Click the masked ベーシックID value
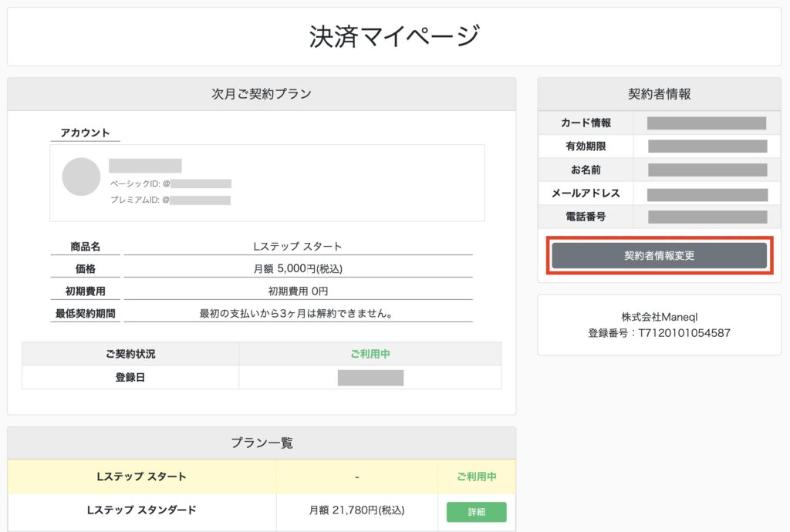790x532 pixels. tap(201, 184)
